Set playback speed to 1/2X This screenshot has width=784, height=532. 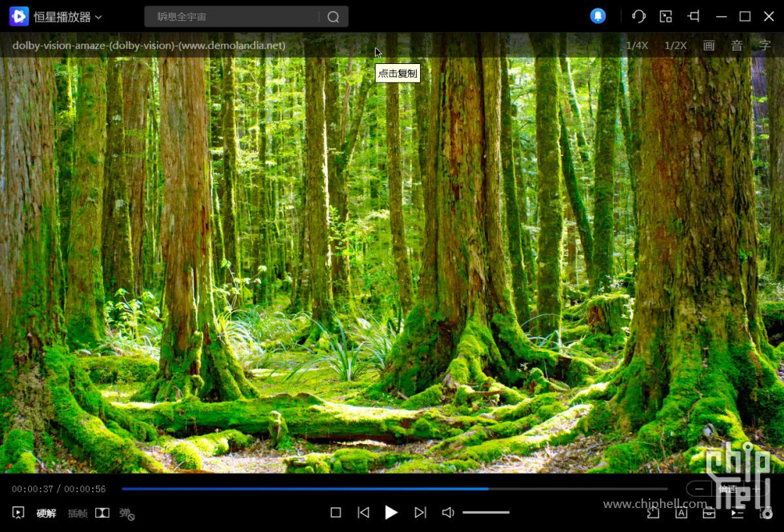click(674, 46)
